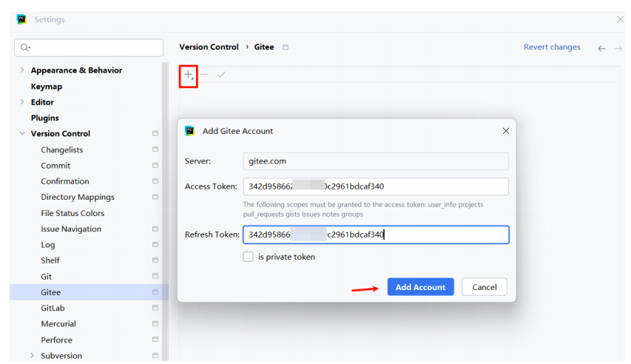Click the project-level icon on Git row

coord(155,276)
